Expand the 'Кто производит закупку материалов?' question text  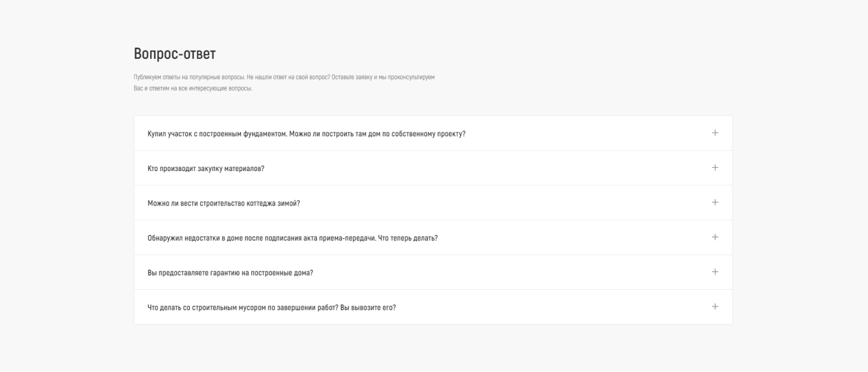[206, 169]
